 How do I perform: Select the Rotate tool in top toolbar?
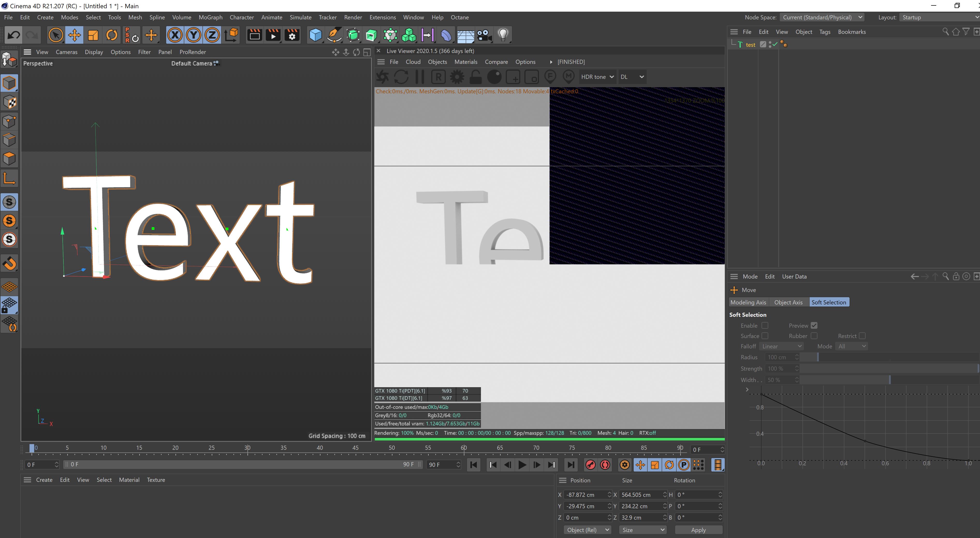pos(112,35)
